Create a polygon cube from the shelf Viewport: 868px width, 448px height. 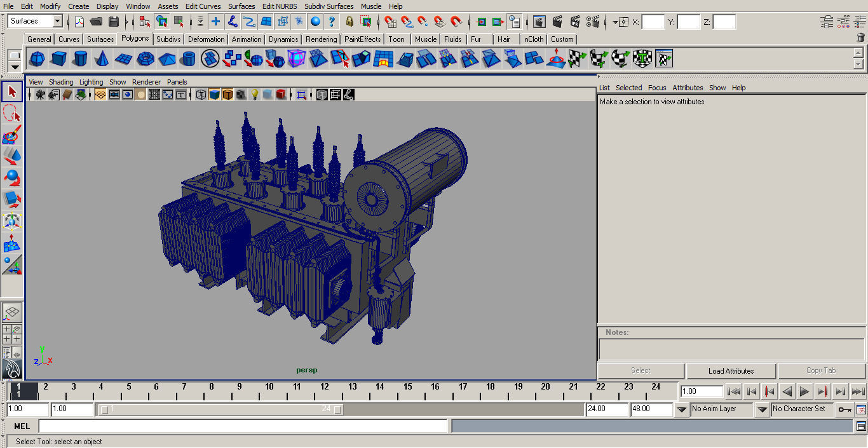point(58,59)
